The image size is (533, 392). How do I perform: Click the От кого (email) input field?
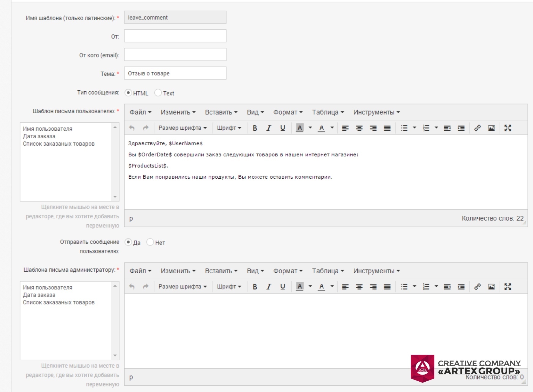[175, 55]
